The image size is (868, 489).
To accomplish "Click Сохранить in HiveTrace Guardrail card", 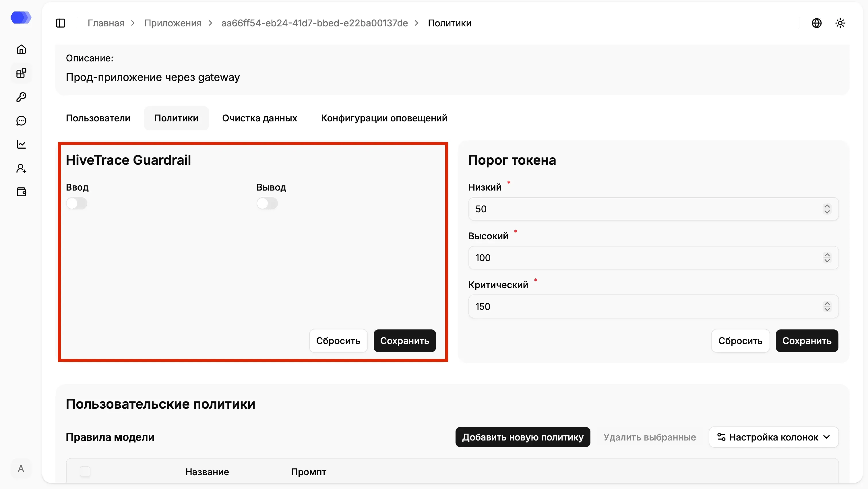I will (x=405, y=341).
